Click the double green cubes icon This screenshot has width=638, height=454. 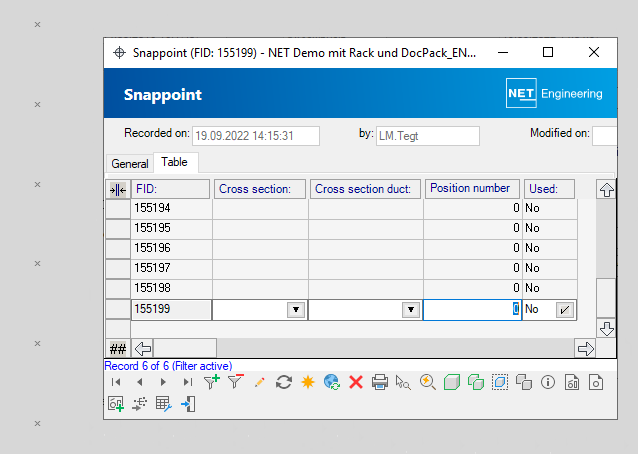click(476, 382)
